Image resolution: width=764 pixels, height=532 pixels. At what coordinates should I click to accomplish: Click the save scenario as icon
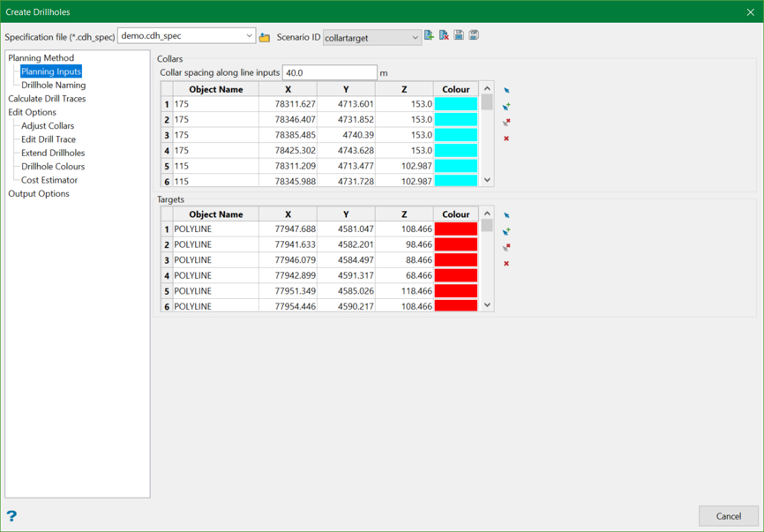coord(474,36)
